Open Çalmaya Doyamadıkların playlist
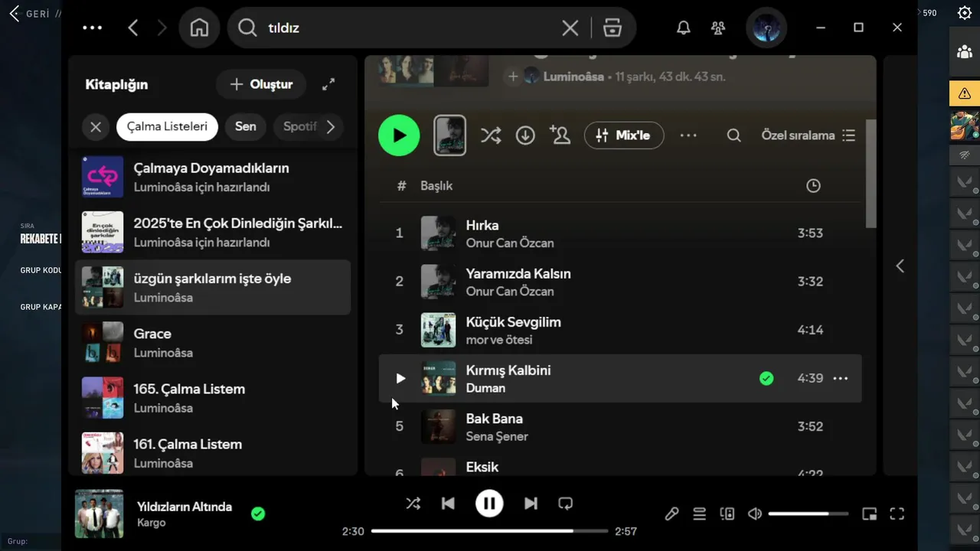 (213, 177)
